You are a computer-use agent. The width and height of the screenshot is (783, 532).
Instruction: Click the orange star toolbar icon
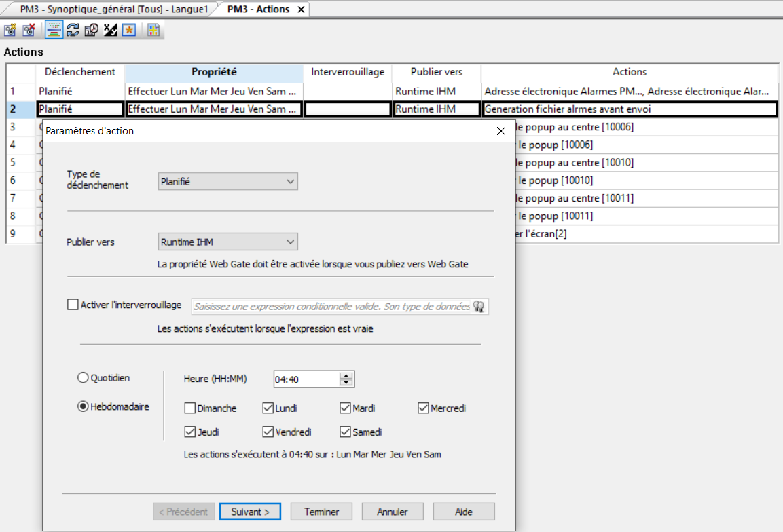click(x=128, y=30)
